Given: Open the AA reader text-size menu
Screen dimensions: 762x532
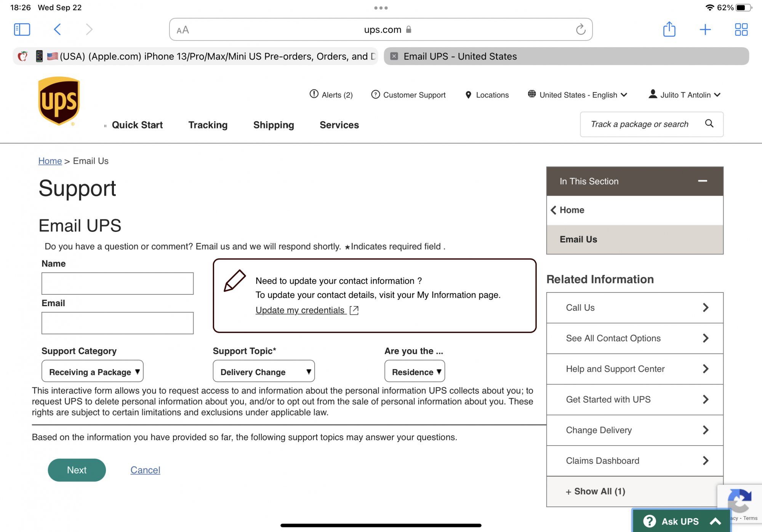Looking at the screenshot, I should (x=183, y=30).
